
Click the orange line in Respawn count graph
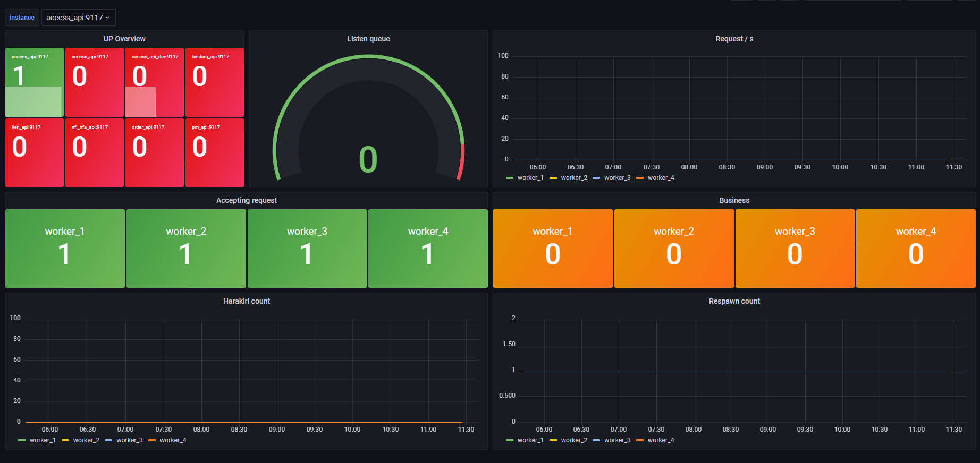[x=735, y=371]
